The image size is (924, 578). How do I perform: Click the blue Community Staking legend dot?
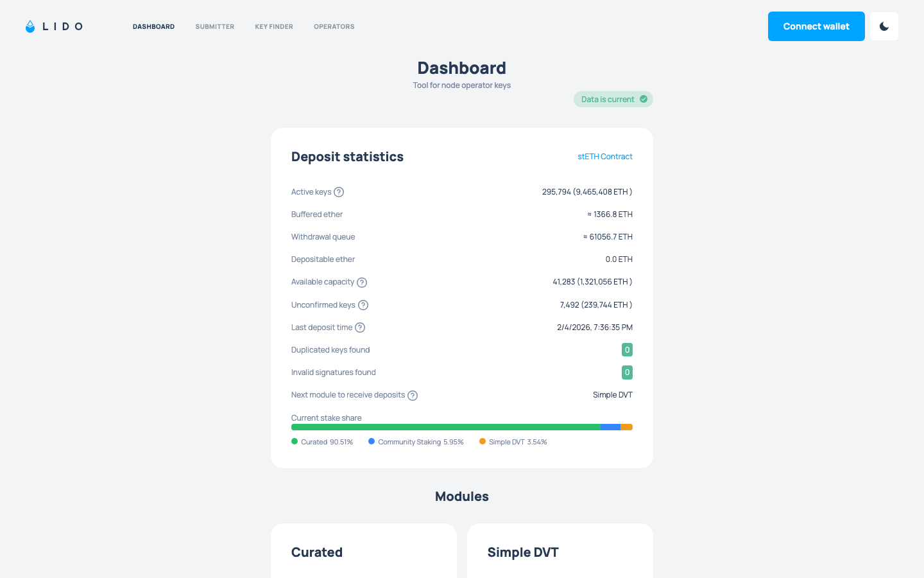point(372,441)
